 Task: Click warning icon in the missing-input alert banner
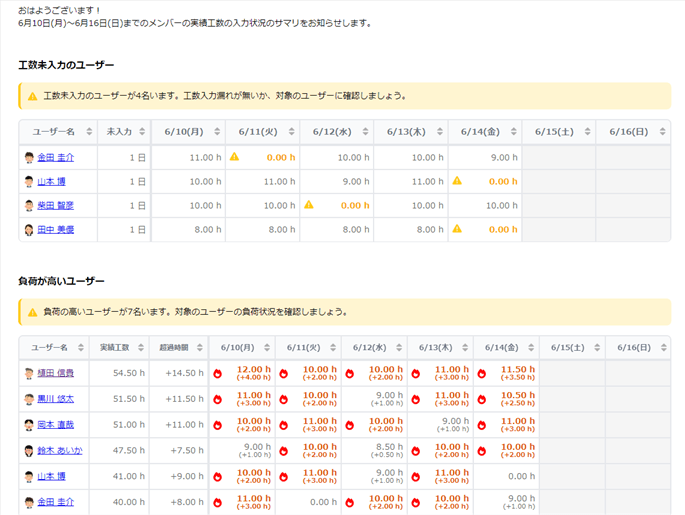coord(32,97)
